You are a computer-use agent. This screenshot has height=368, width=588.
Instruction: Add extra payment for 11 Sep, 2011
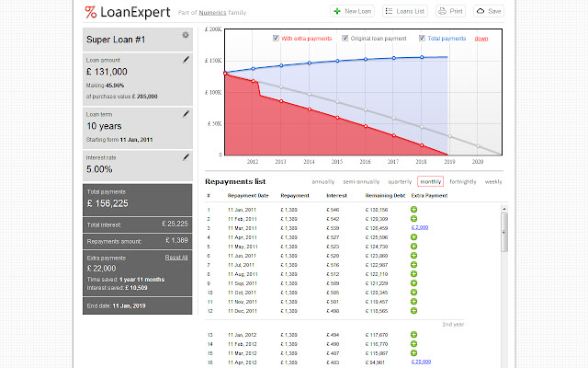[413, 283]
